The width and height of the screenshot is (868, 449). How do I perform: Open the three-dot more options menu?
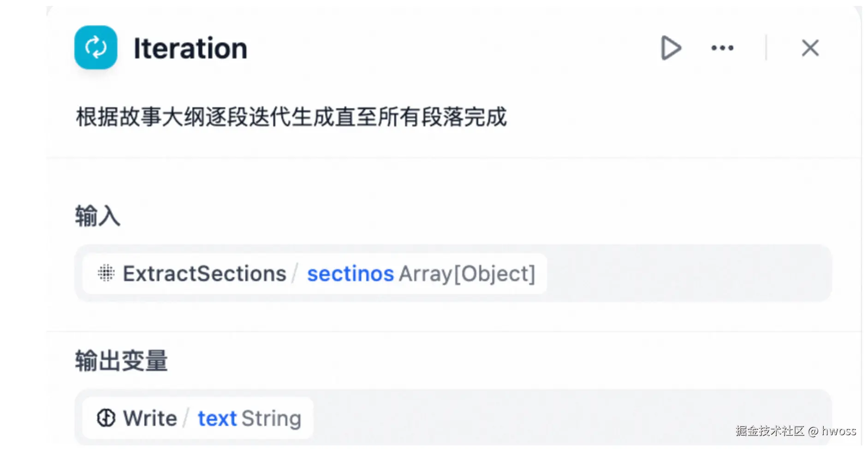point(722,48)
